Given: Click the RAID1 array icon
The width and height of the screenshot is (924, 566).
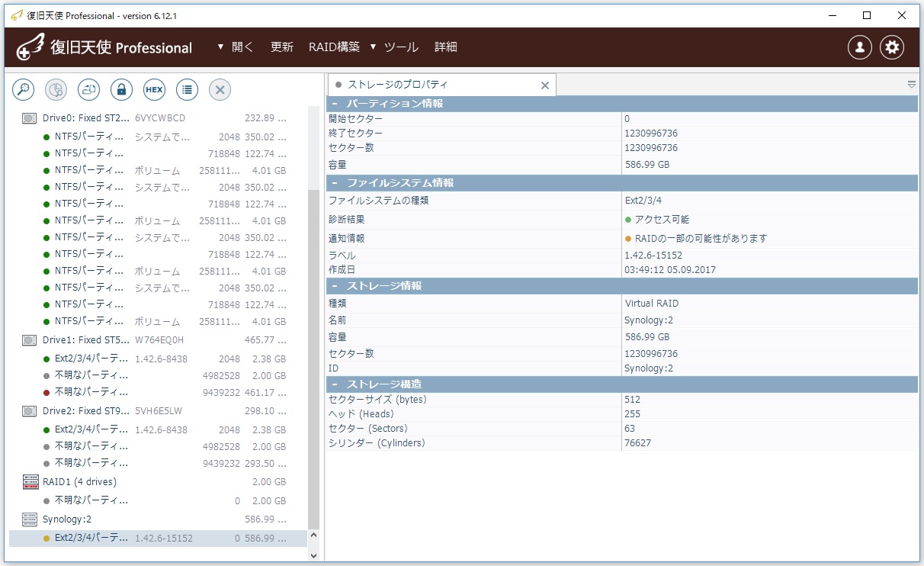Looking at the screenshot, I should pyautogui.click(x=30, y=481).
